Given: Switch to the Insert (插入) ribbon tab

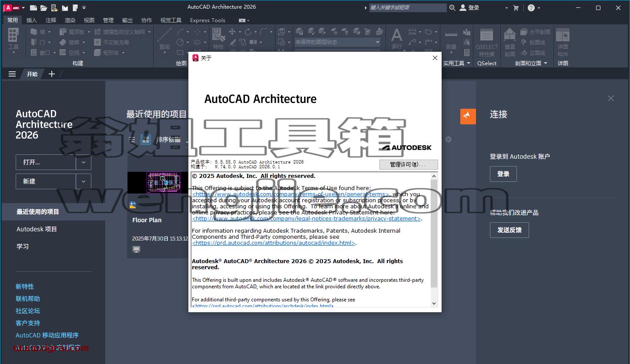Looking at the screenshot, I should point(32,20).
